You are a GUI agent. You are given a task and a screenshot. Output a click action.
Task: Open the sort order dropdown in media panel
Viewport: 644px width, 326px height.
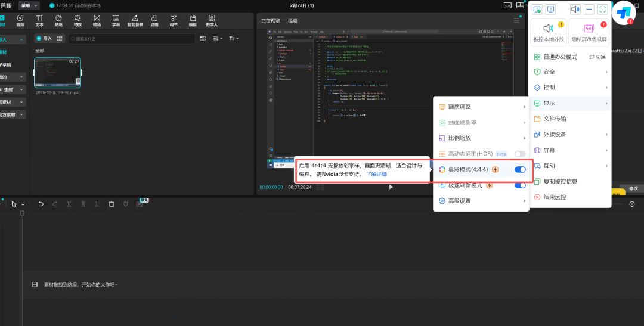pos(217,38)
